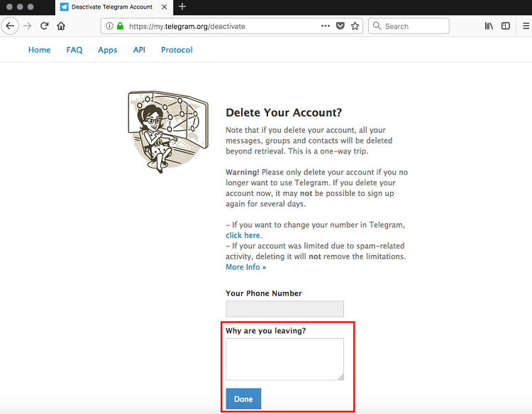This screenshot has height=414, width=532.
Task: Go to the browser home page icon
Action: 62,26
